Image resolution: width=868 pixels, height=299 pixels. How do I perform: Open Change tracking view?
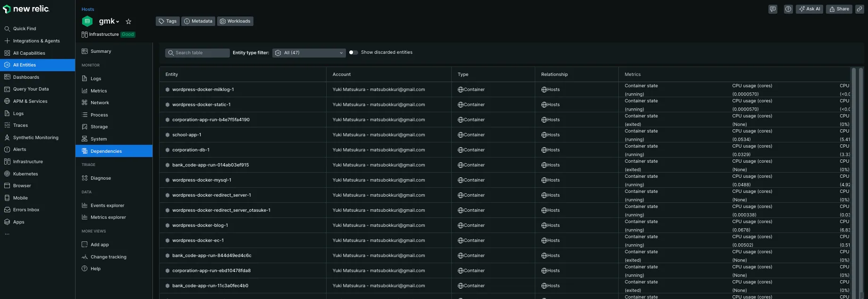(x=108, y=257)
